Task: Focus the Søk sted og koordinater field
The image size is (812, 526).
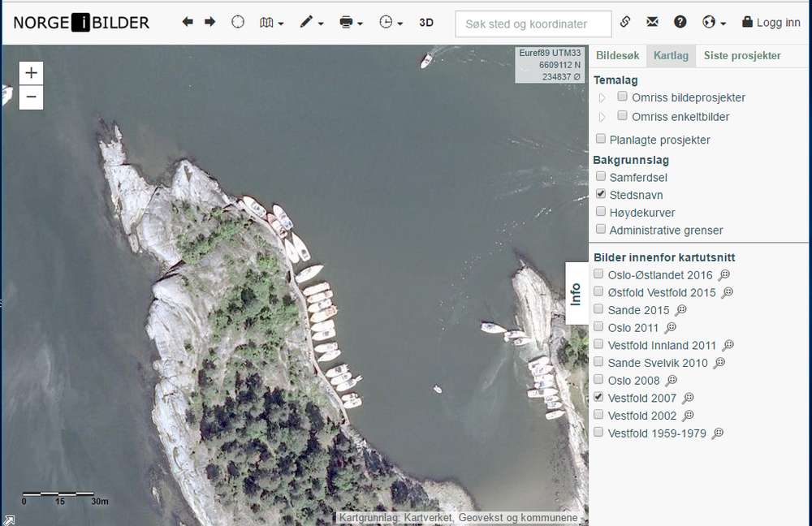Action: click(x=533, y=24)
